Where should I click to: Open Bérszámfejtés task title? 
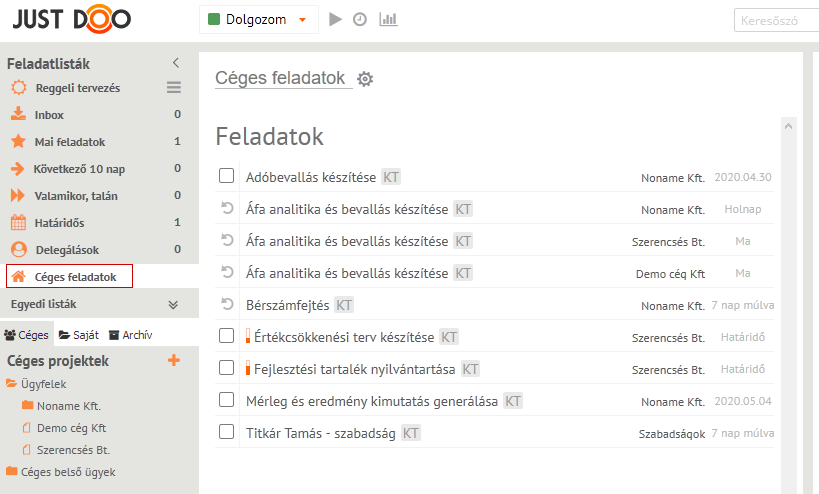tap(288, 305)
